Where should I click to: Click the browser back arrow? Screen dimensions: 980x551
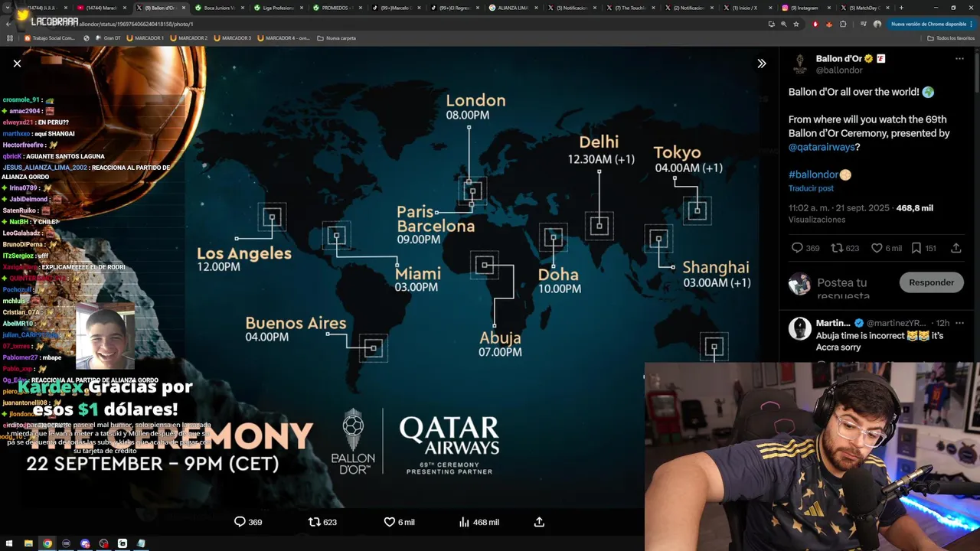(x=8, y=24)
